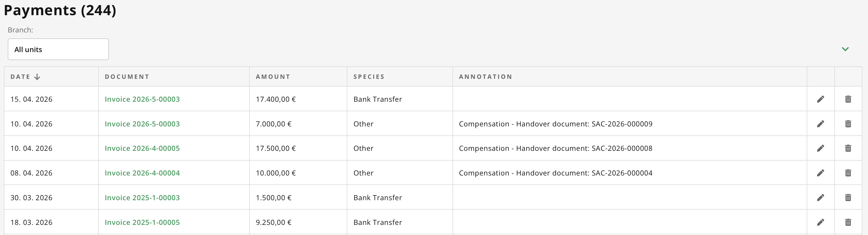Click the Amount column header

coord(273,77)
